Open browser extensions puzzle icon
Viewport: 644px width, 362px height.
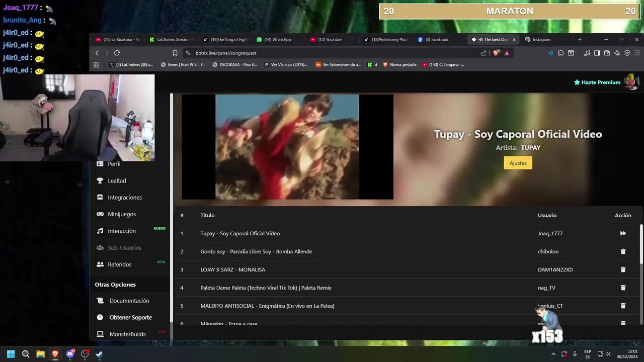[561, 53]
